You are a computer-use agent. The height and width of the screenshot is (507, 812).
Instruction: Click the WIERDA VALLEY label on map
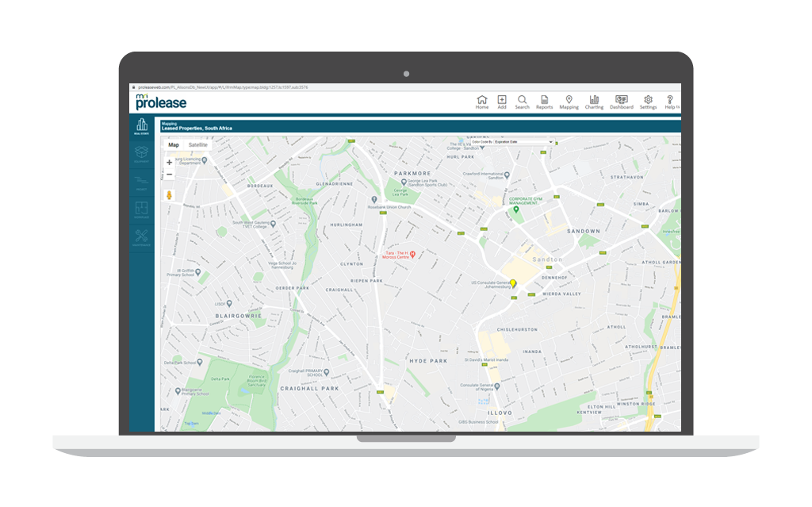pos(562,294)
